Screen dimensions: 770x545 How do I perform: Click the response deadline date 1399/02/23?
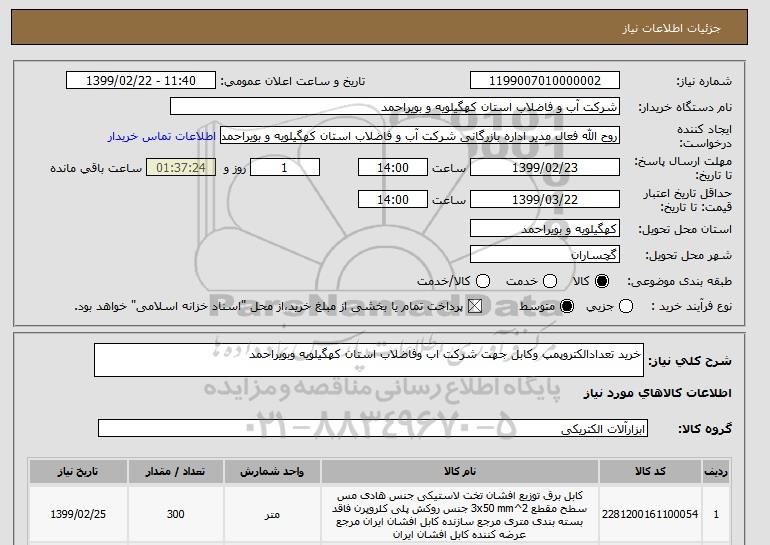click(x=545, y=167)
